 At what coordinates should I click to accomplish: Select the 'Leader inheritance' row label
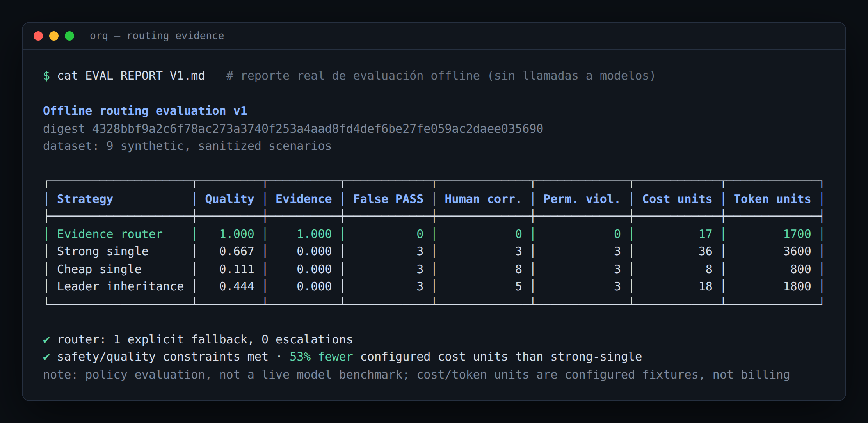120,286
